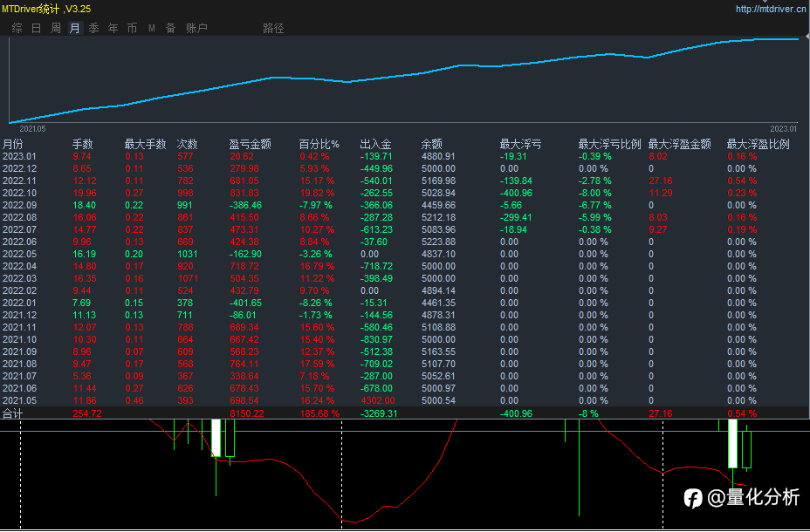The width and height of the screenshot is (810, 532).
Task: Select the 2022.05 month row label
Action: (19, 254)
